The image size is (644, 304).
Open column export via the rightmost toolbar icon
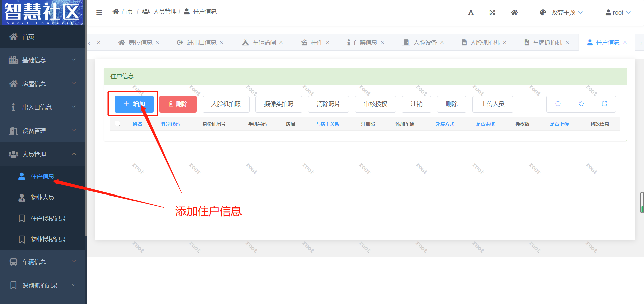(604, 104)
